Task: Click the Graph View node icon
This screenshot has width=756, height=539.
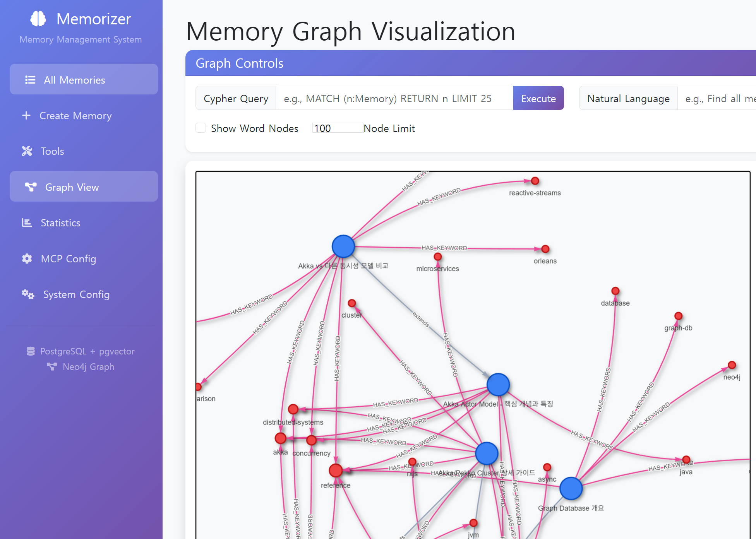Action: 31,187
